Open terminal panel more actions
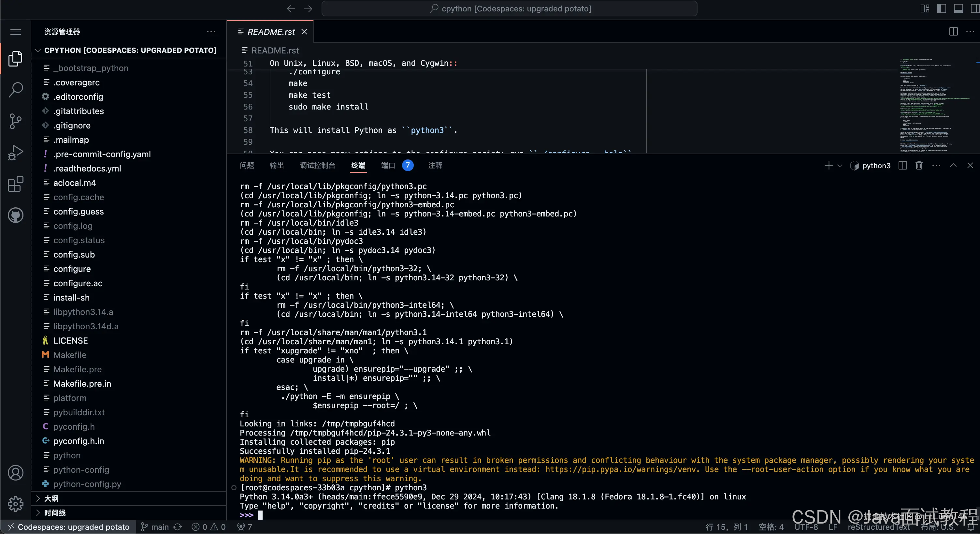 [936, 166]
